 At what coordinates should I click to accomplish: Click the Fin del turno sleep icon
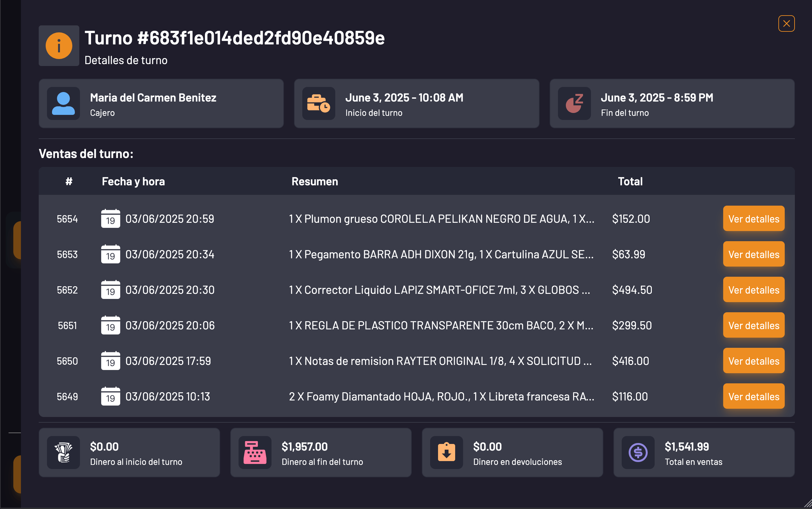coord(574,103)
